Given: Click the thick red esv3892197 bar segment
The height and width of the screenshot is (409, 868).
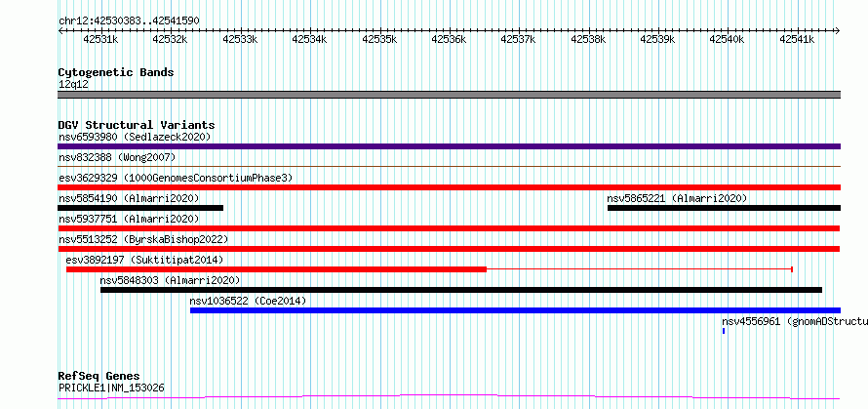Looking at the screenshot, I should tap(276, 269).
